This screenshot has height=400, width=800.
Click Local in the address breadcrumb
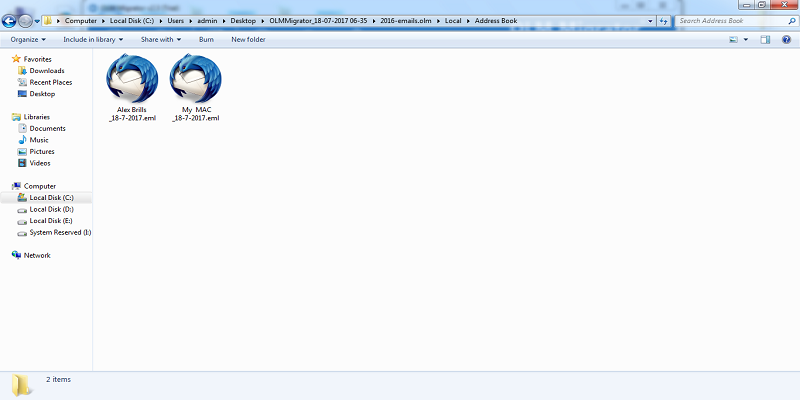point(453,21)
